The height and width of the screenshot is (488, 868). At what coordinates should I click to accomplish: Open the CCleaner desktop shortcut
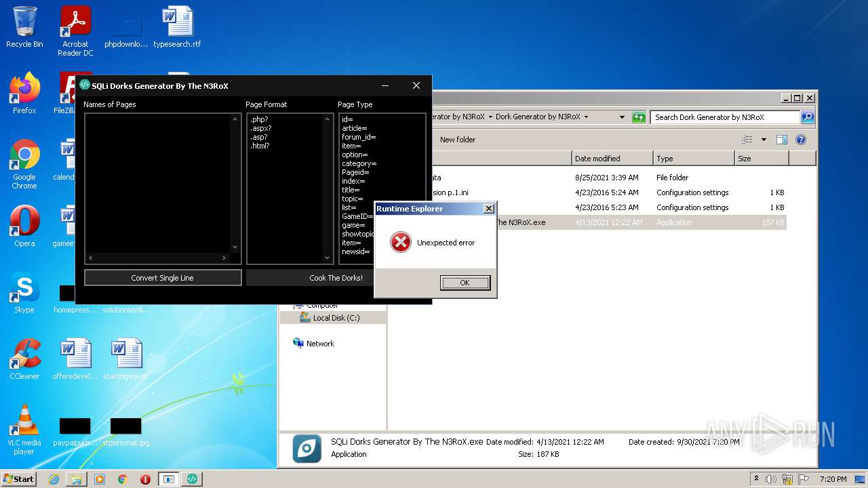pos(24,359)
